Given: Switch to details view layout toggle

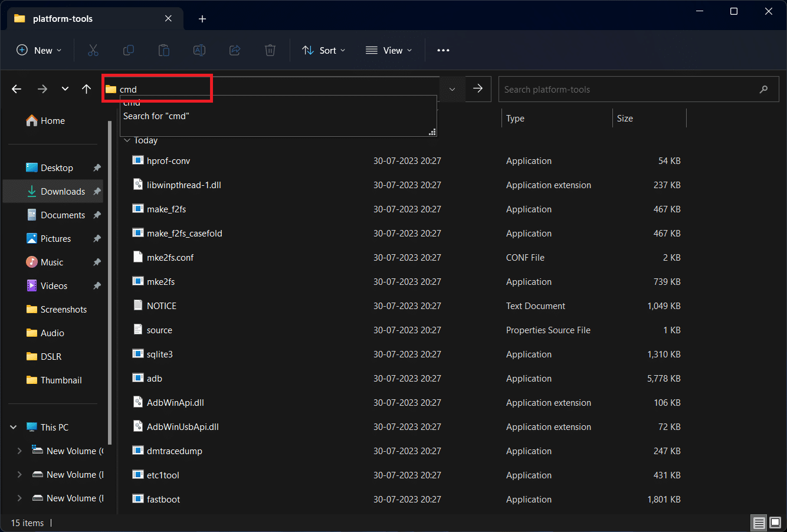Looking at the screenshot, I should pos(759,523).
